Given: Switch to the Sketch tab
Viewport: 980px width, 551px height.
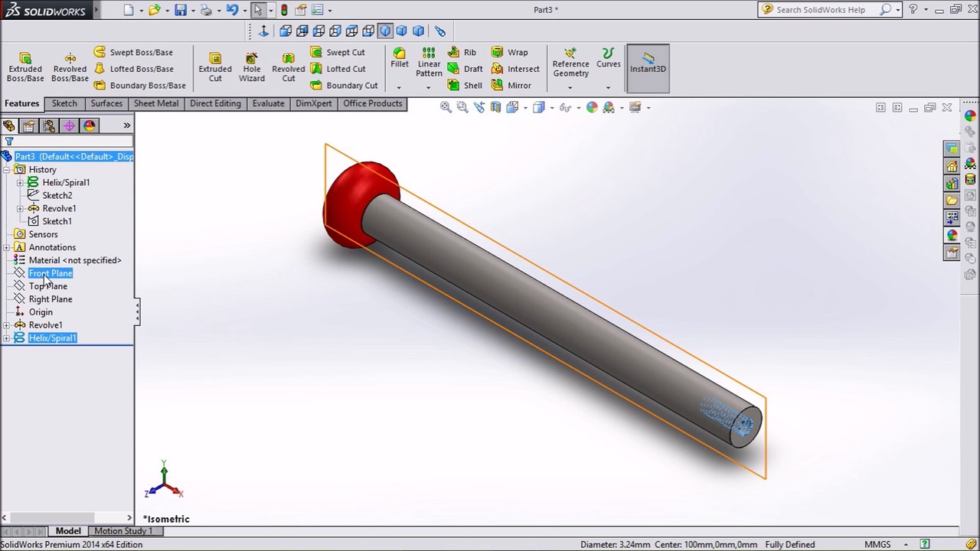Looking at the screenshot, I should click(64, 104).
